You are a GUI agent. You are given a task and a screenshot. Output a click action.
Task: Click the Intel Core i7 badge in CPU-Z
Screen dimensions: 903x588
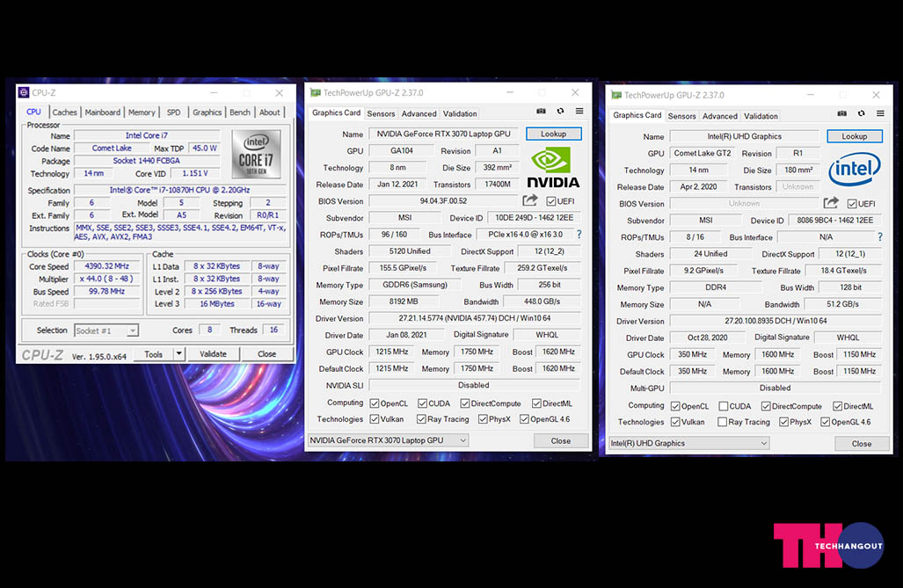click(256, 154)
